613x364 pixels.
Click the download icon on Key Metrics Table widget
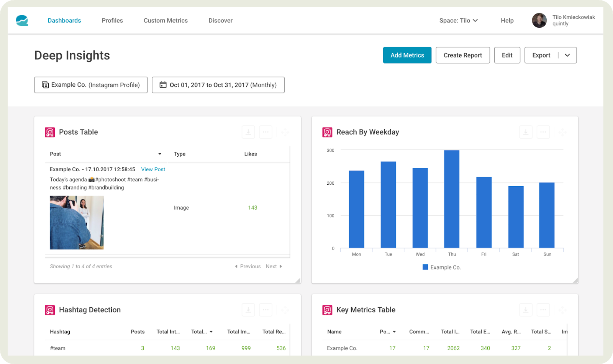click(x=526, y=310)
